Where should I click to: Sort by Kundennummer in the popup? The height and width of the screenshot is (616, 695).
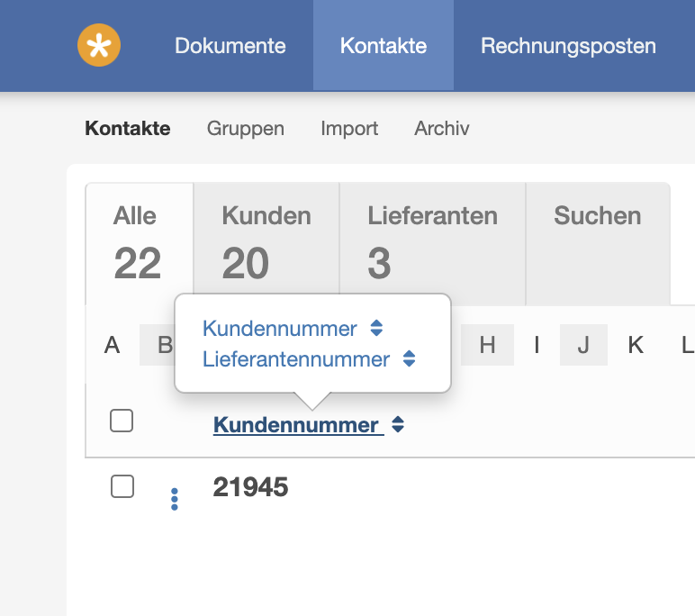tap(280, 329)
